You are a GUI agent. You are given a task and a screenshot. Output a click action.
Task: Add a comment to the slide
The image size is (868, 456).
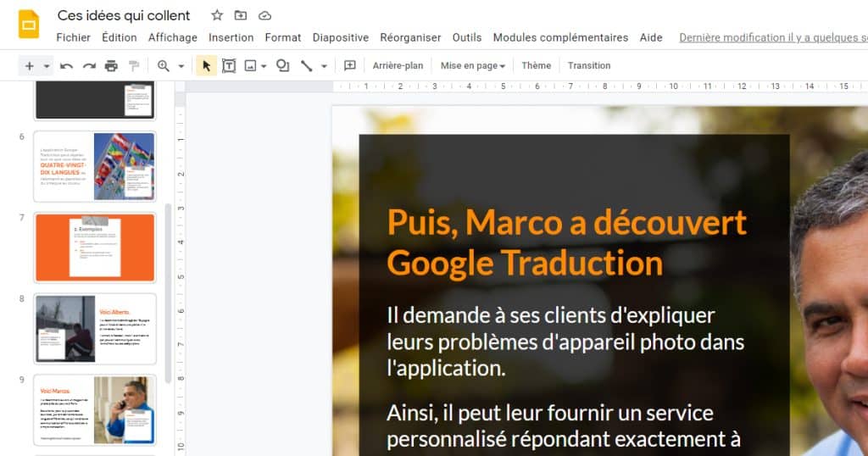(x=350, y=66)
